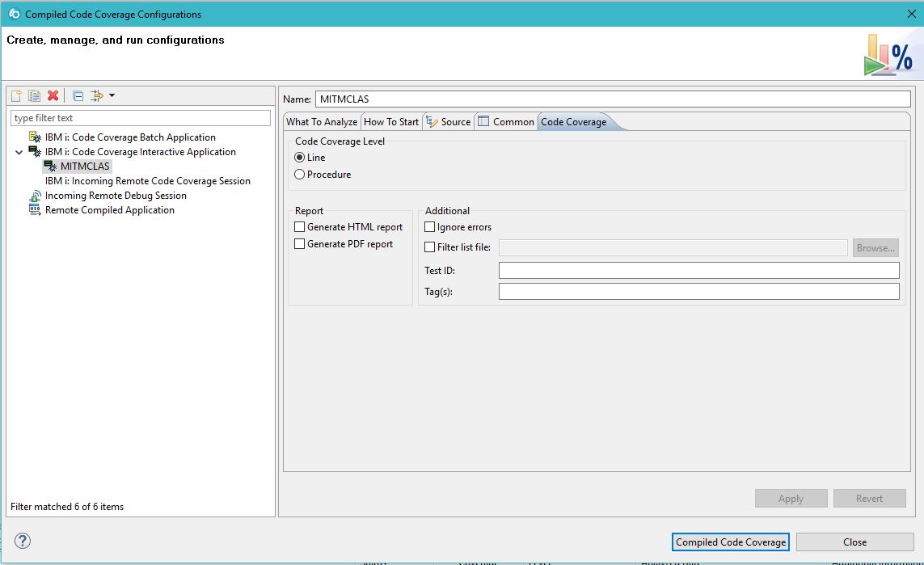Enable Generate PDF report checkbox
Screen dimensions: 924x565
pyautogui.click(x=300, y=244)
